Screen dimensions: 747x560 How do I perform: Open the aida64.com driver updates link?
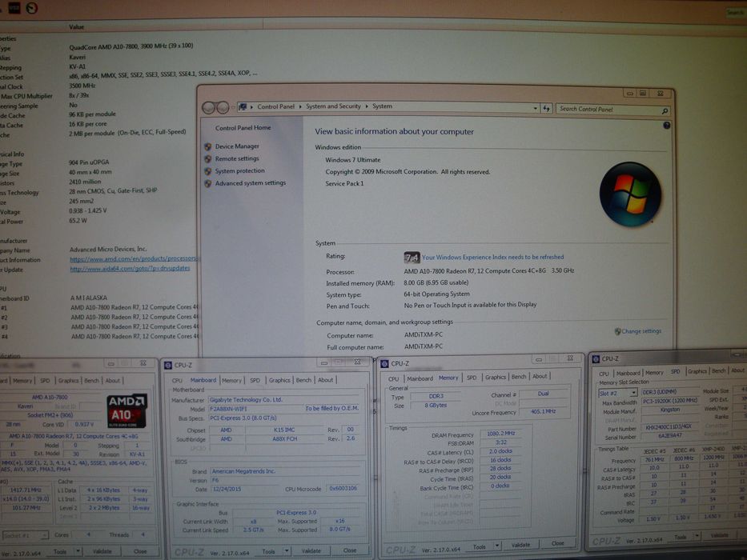(130, 269)
